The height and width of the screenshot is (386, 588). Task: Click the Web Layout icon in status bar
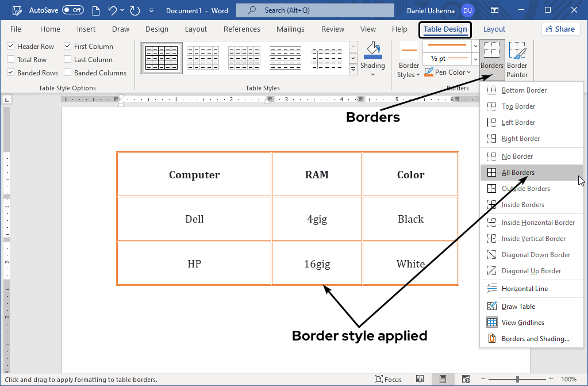(466, 379)
